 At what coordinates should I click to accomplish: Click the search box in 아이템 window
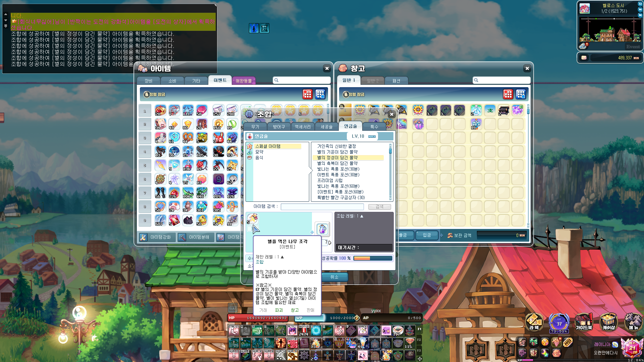(302, 80)
